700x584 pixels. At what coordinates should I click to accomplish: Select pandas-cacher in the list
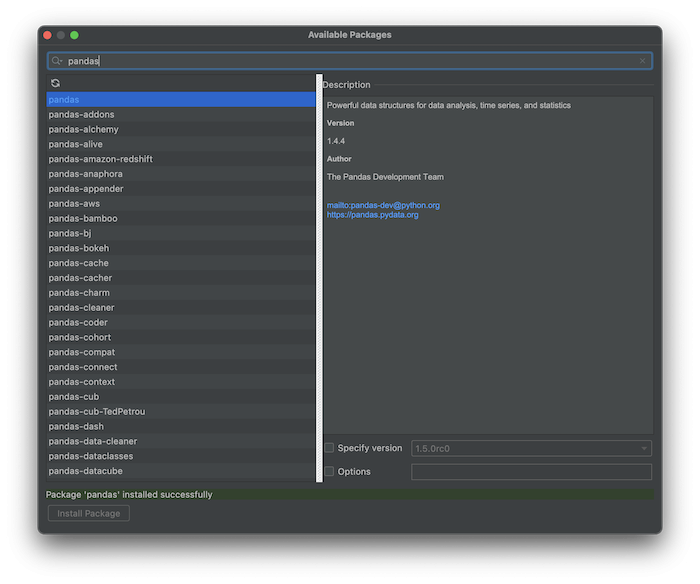(181, 278)
